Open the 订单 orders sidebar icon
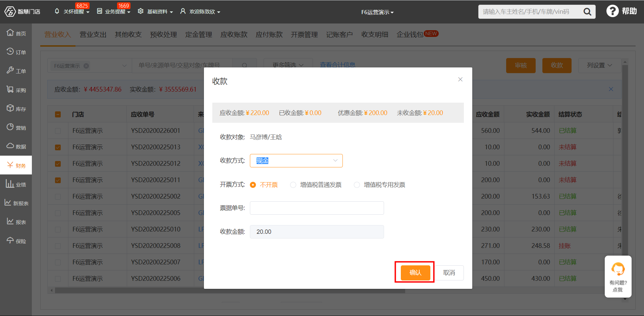This screenshot has height=316, width=644. coord(10,51)
